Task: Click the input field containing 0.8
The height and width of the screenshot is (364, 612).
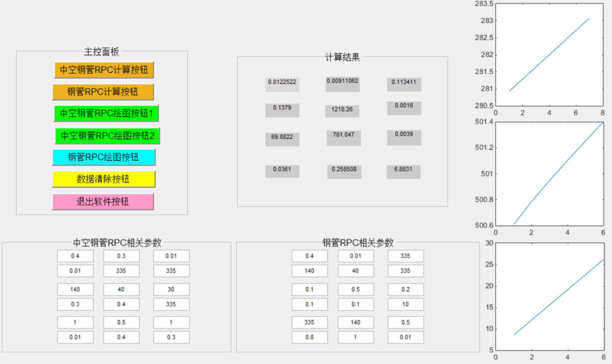Action: [x=310, y=337]
